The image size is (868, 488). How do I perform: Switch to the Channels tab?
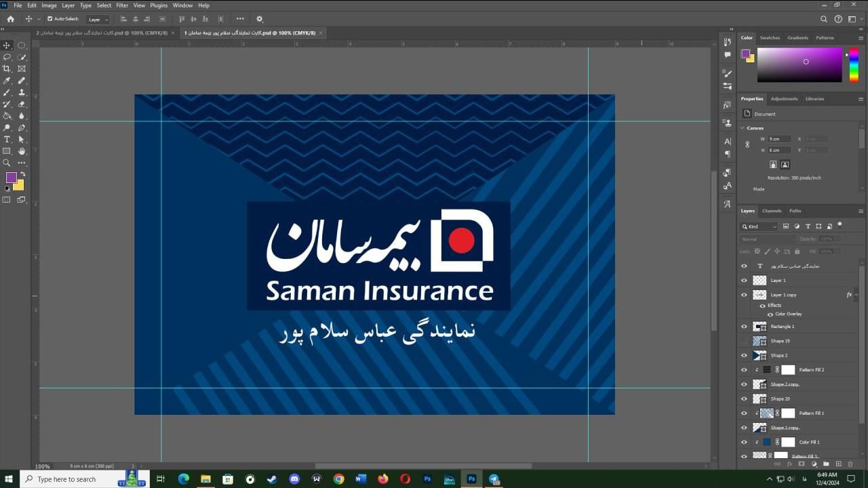772,211
